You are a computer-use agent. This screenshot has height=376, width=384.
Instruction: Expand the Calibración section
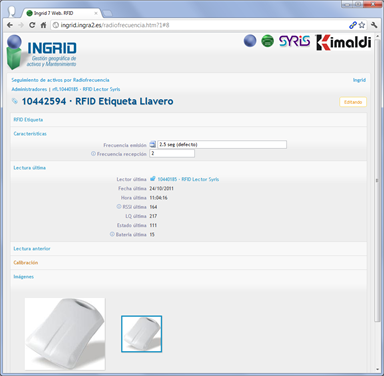26,263
